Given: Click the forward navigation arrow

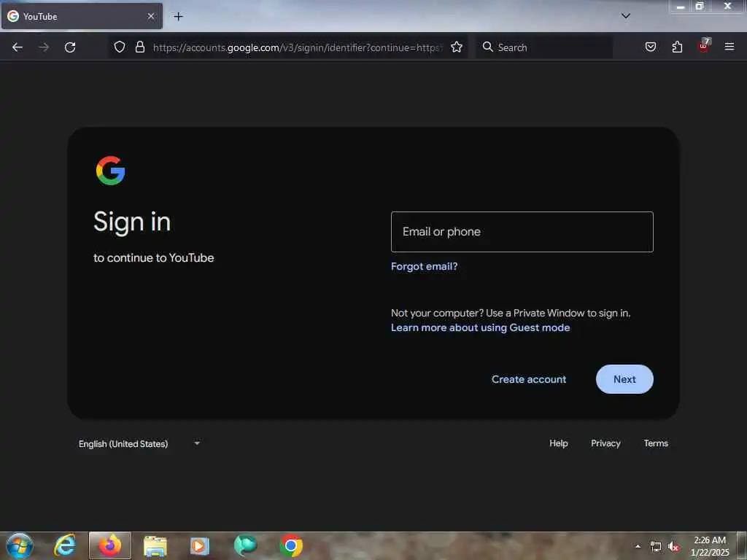Looking at the screenshot, I should (44, 47).
